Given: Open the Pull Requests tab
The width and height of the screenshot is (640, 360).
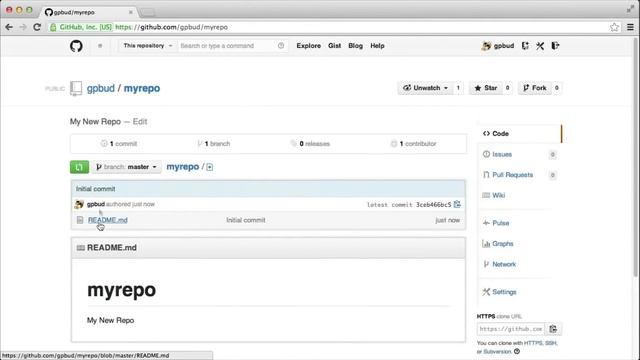Looking at the screenshot, I should 512,175.
